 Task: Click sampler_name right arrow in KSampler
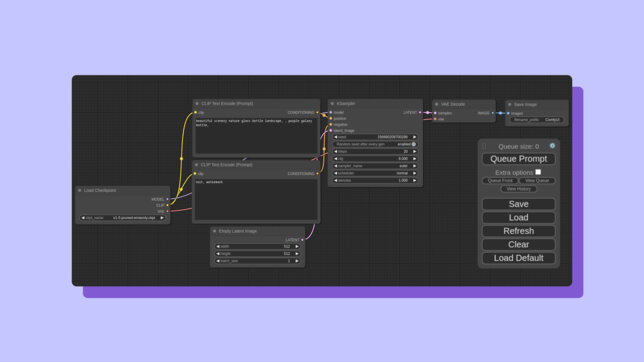tap(414, 166)
